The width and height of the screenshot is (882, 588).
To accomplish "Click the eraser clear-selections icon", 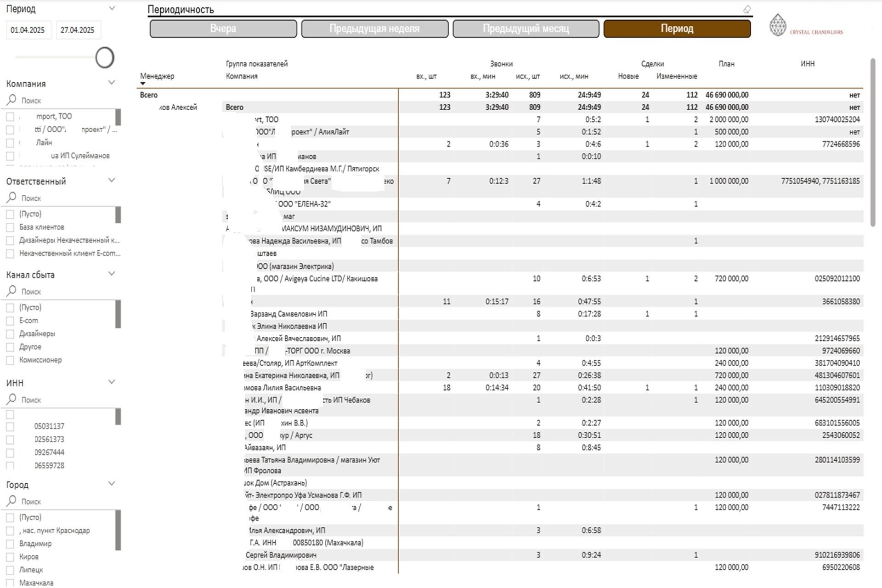I will tap(747, 9).
